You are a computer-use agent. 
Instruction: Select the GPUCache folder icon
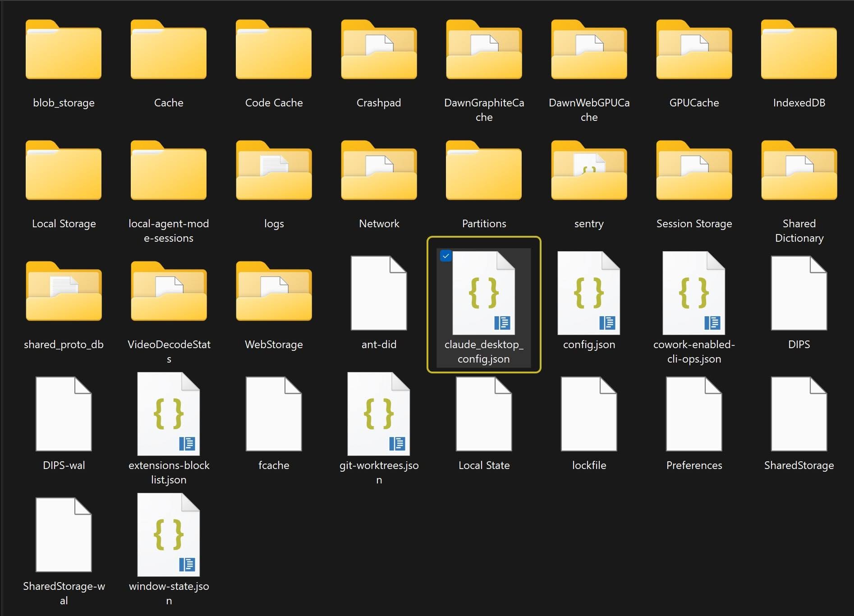[x=694, y=50]
